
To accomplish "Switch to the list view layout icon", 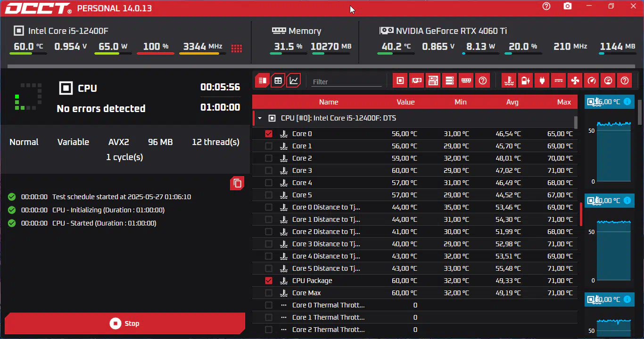I will pyautogui.click(x=263, y=81).
